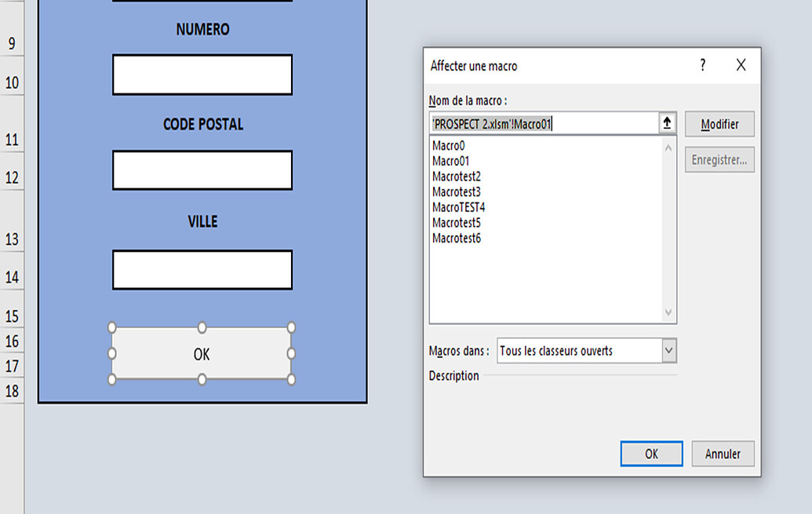This screenshot has height=514, width=812.
Task: Cancel with the Annuler button
Action: coord(723,454)
